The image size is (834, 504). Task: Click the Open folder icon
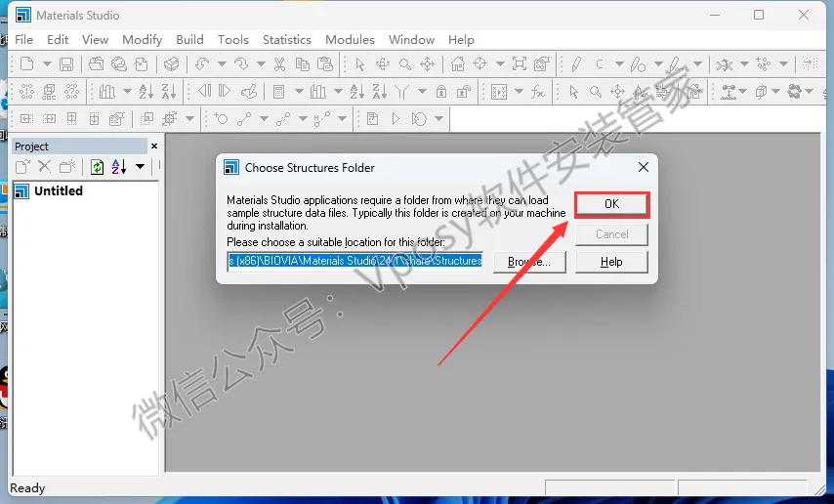point(97,64)
